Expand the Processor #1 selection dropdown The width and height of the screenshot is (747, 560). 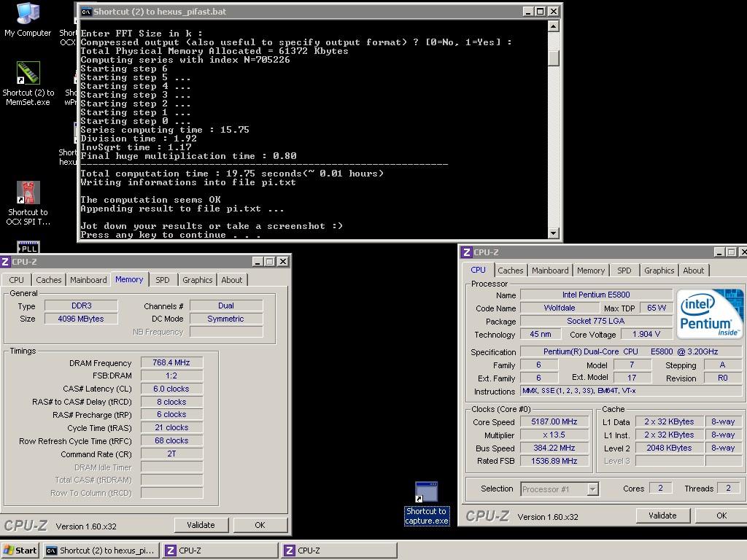592,489
